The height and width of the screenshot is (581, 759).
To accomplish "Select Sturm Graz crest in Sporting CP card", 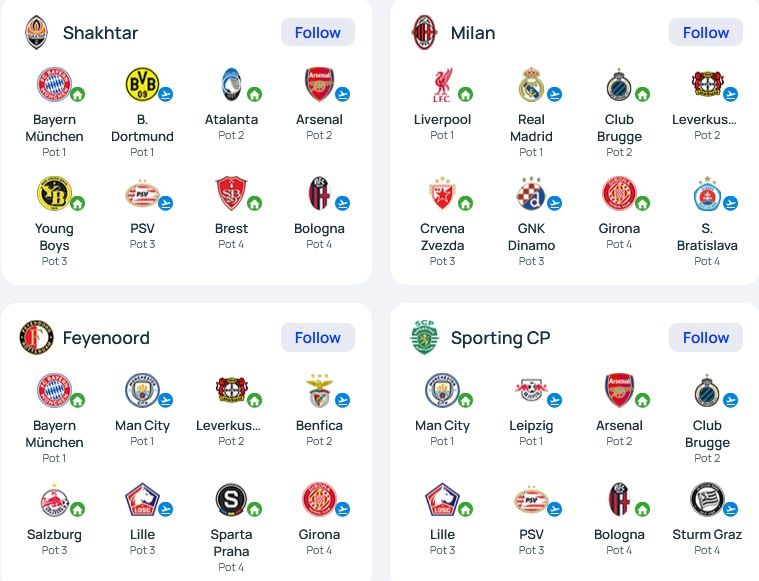I will pos(707,499).
